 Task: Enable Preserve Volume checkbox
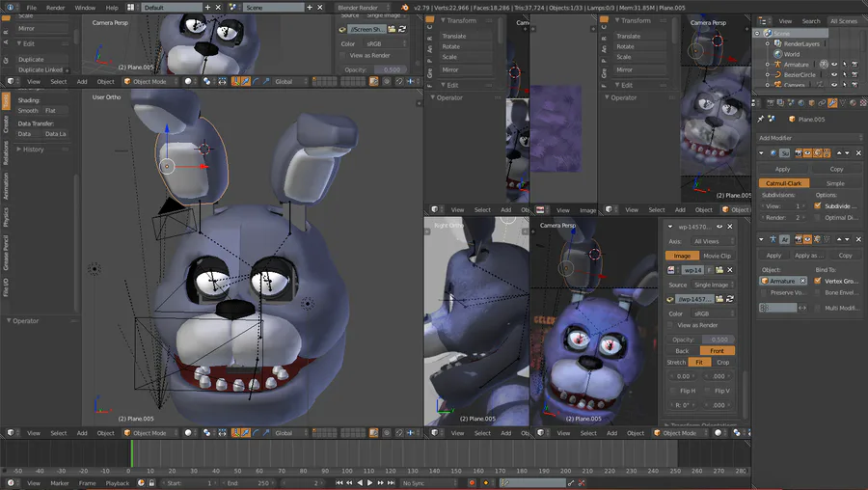(764, 292)
